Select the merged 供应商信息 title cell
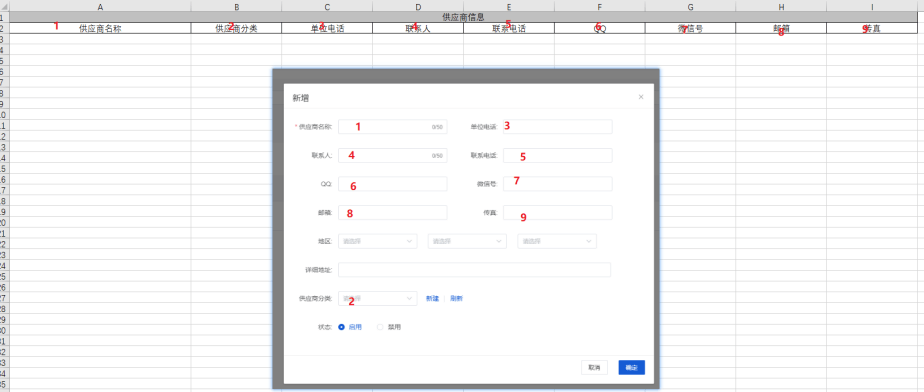This screenshot has width=924, height=392. [463, 17]
